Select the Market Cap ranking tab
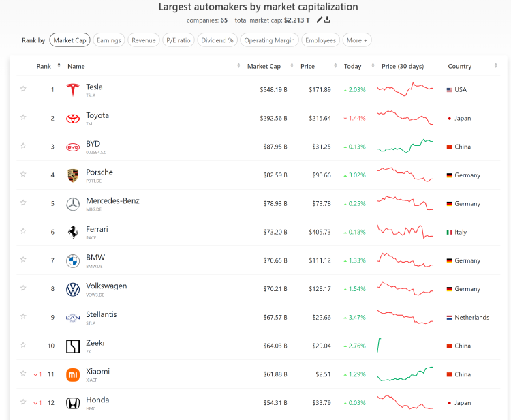The width and height of the screenshot is (511, 420). point(69,40)
